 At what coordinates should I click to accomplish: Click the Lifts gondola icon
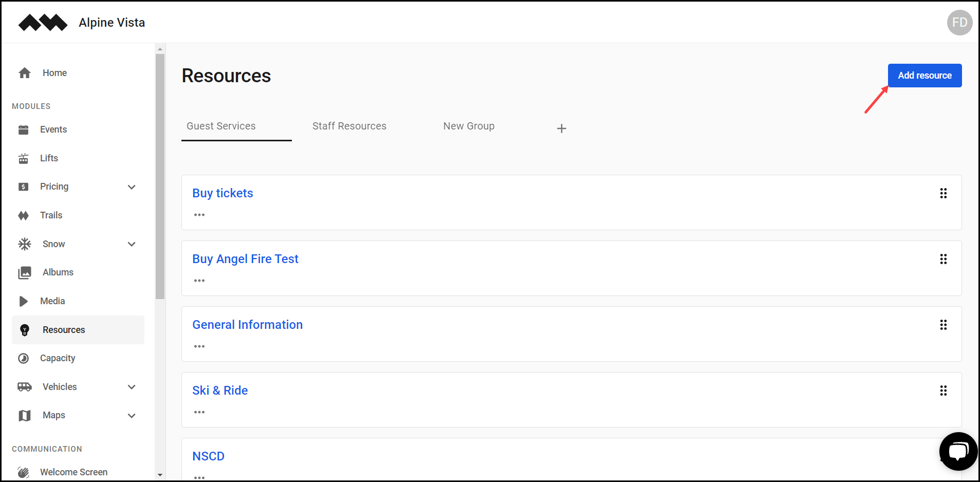pos(24,158)
